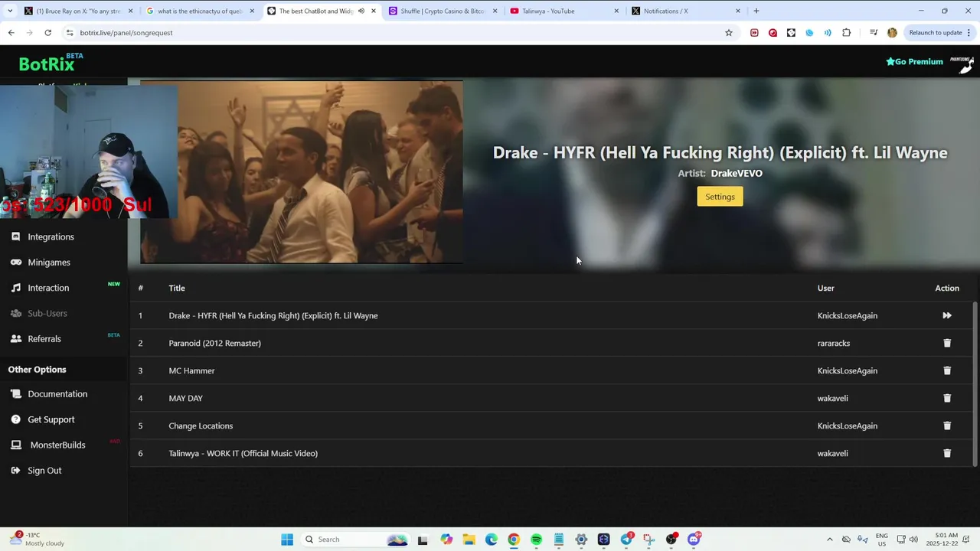Mute the audio-playing BotRix tab
Image resolution: width=980 pixels, height=551 pixels.
[361, 11]
